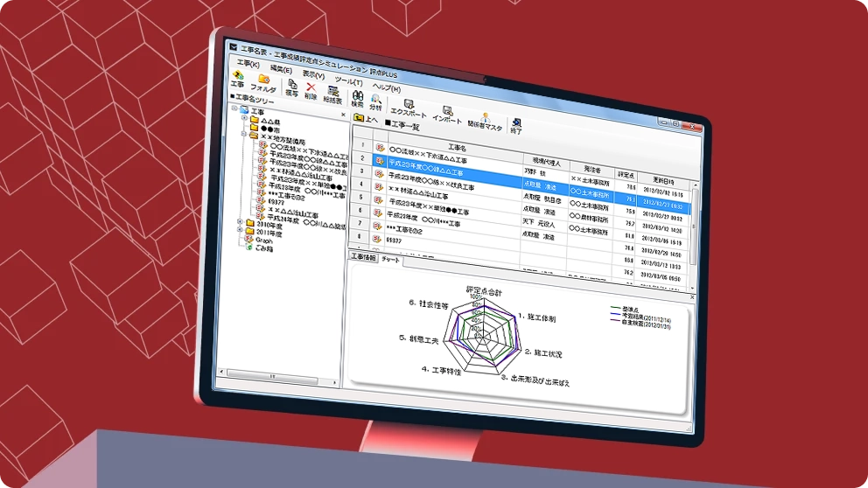
Task: Click the 工事 new construction toolbar icon
Action: click(x=237, y=79)
